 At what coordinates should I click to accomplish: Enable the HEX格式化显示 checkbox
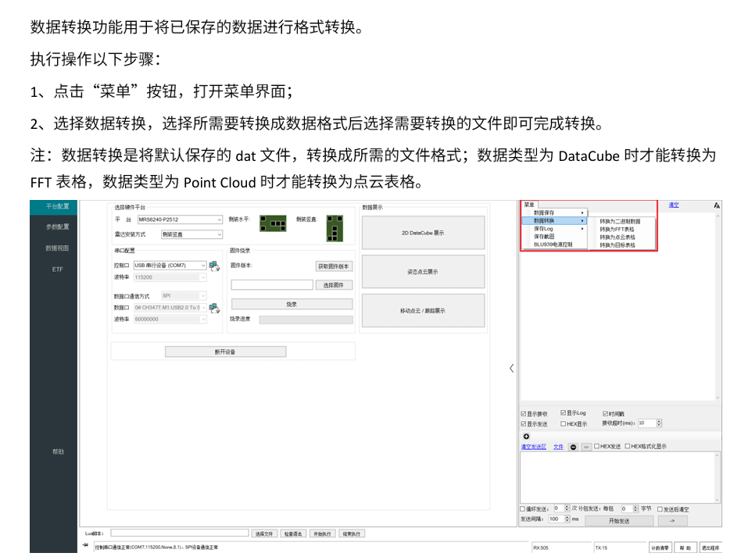[628, 446]
